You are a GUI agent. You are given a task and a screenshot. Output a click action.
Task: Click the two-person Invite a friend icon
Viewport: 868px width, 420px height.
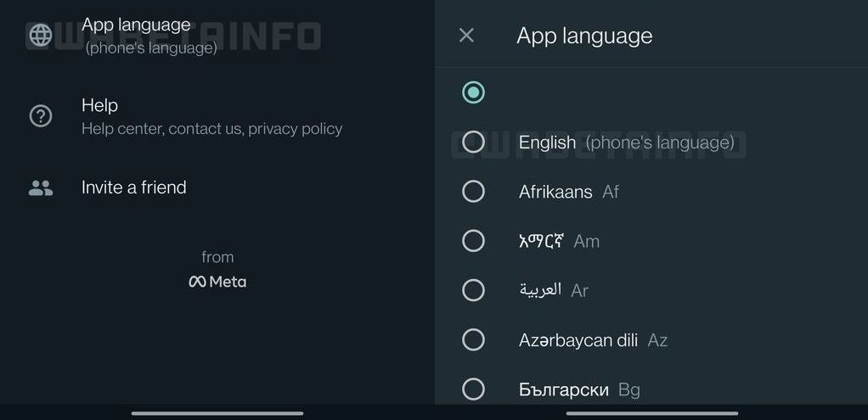pos(41,188)
